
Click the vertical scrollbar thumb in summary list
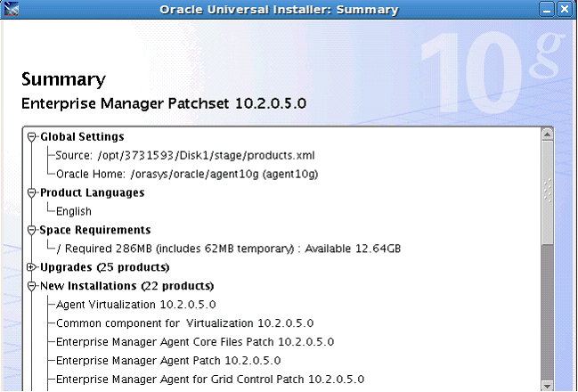(x=548, y=192)
